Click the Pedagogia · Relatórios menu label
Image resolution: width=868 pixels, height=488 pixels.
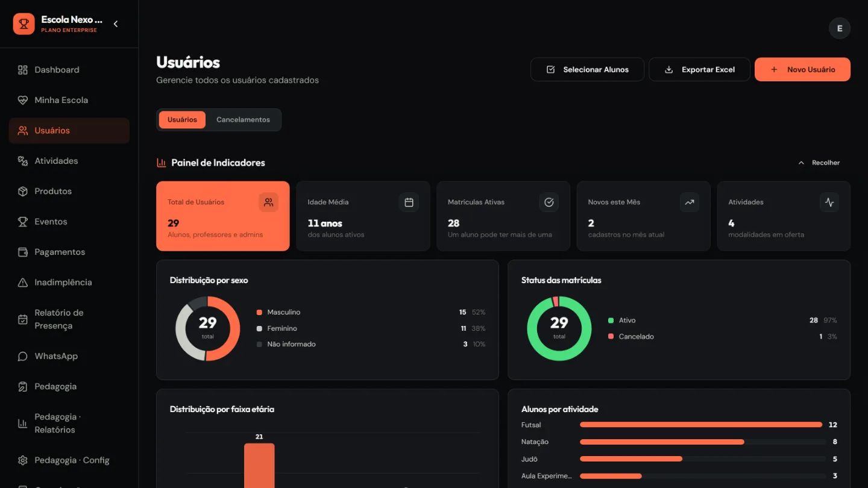[x=57, y=424]
